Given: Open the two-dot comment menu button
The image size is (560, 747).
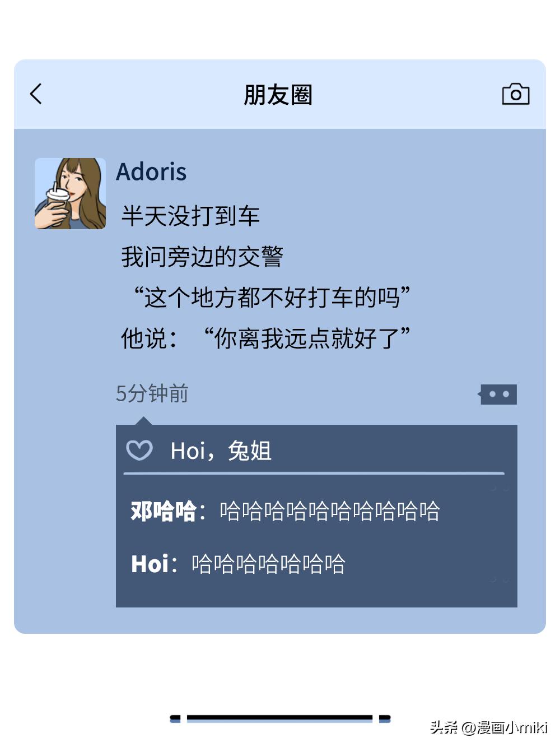Looking at the screenshot, I should tap(498, 394).
